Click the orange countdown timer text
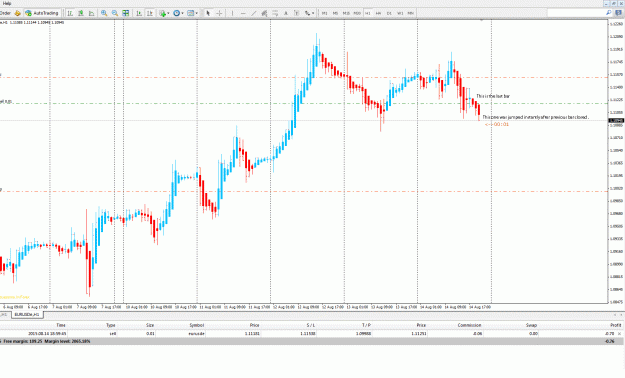The width and height of the screenshot is (625, 378). [x=497, y=124]
